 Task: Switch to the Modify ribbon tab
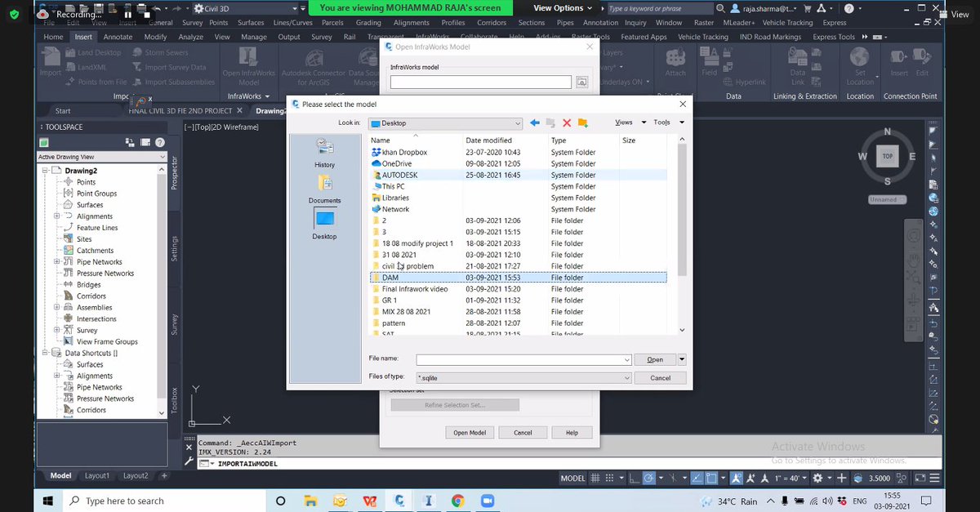155,37
